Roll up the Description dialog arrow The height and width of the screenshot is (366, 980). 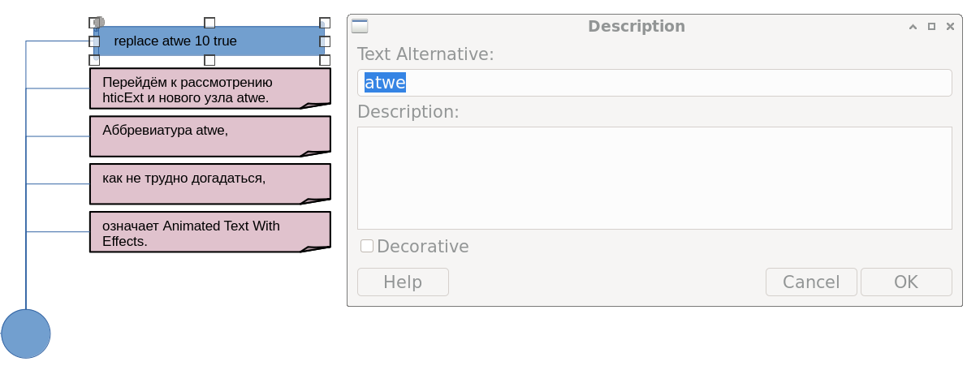[x=913, y=27]
